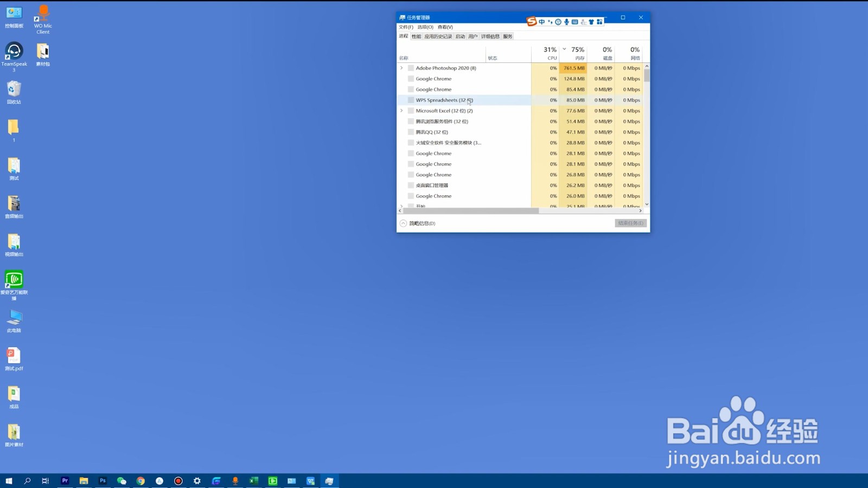Select the 回收站 recycle bin icon
The image size is (868, 488).
pyautogui.click(x=14, y=92)
